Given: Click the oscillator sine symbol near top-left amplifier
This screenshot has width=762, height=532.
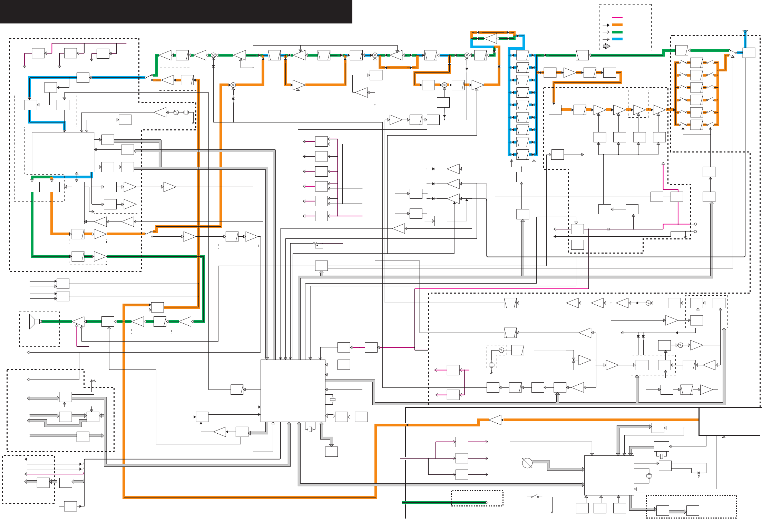Looking at the screenshot, I should point(176,112).
